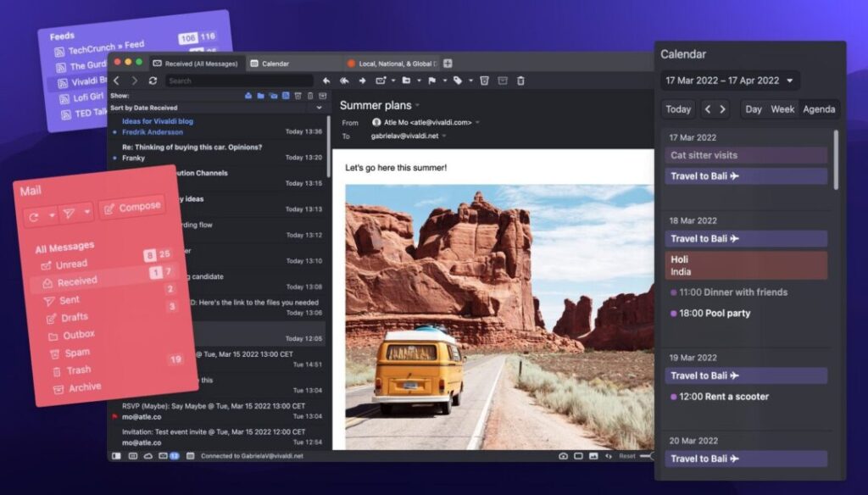Mark the message as spam in toolbar
The height and width of the screenshot is (495, 868).
click(484, 81)
